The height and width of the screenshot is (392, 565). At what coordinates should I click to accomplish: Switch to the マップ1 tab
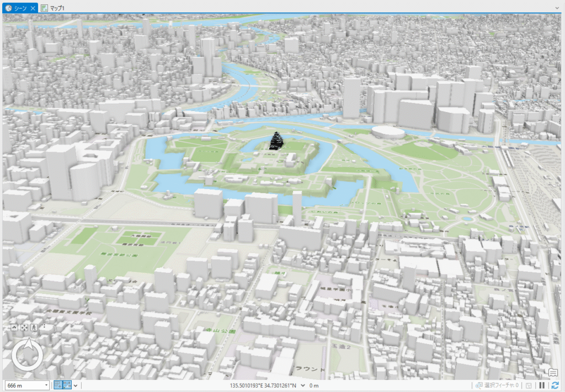click(57, 8)
